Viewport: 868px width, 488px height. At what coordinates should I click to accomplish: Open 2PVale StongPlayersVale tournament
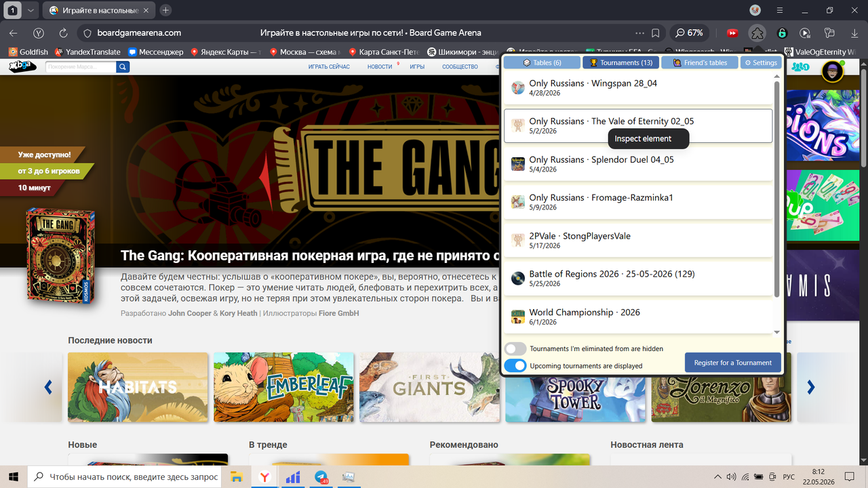638,241
